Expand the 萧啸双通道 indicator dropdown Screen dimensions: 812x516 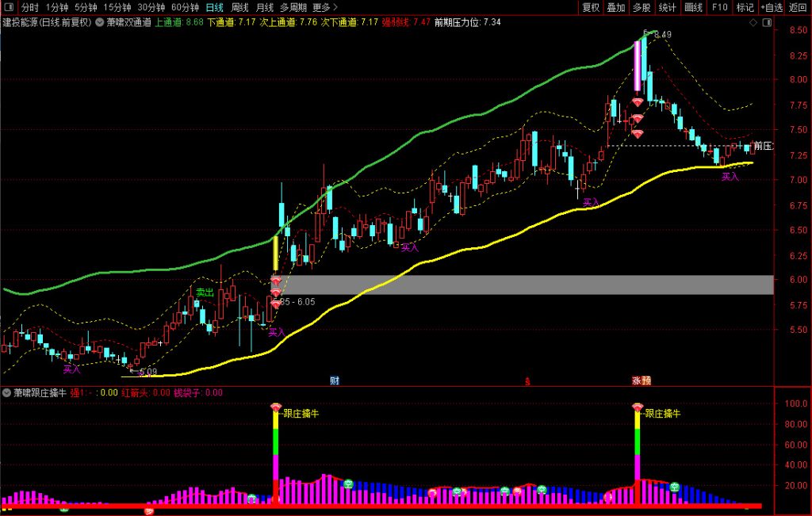(98, 22)
